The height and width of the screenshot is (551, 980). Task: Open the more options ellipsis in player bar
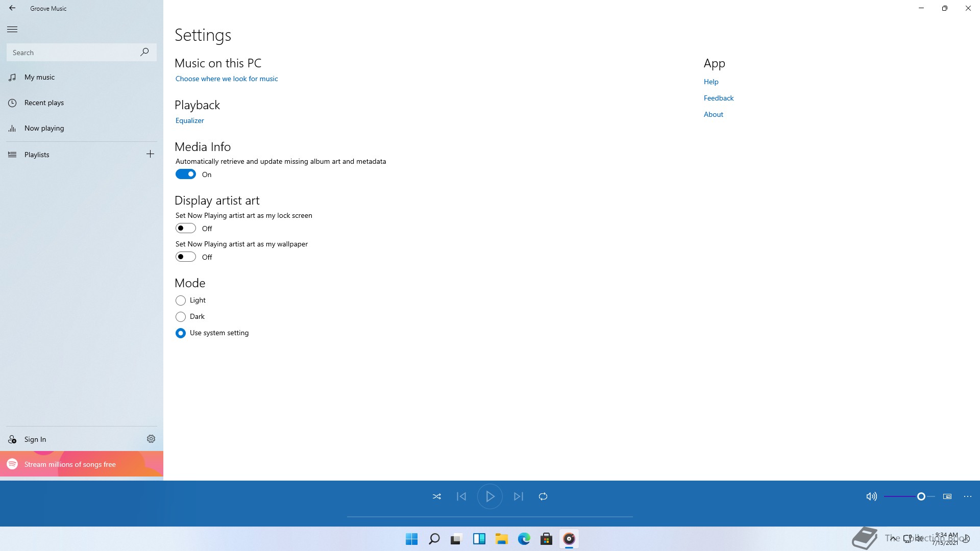[968, 496]
